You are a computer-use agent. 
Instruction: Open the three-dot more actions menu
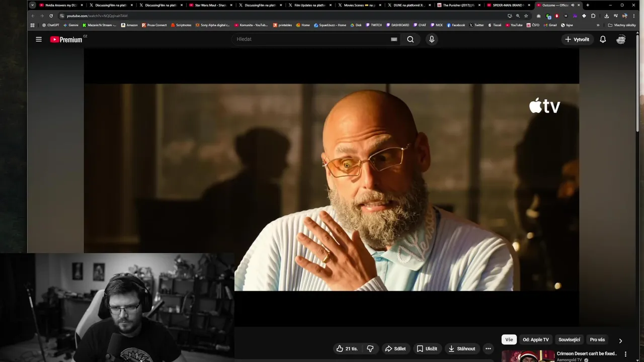click(488, 348)
